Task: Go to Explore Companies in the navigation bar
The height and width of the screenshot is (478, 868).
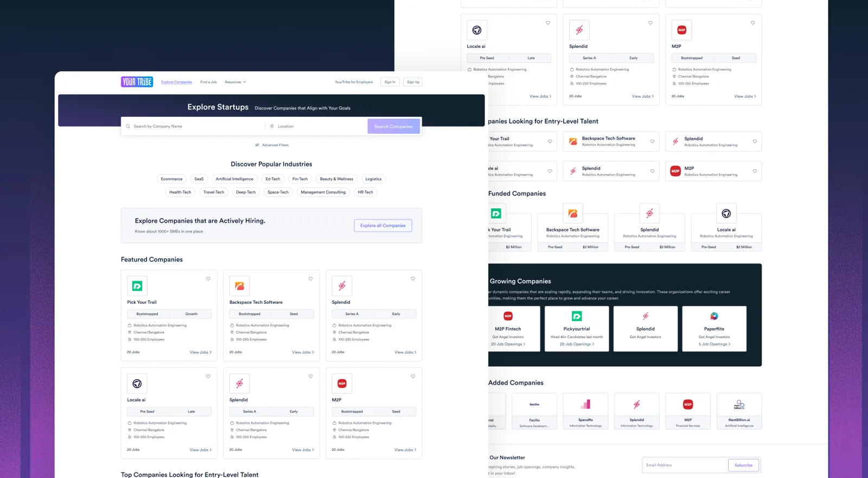Action: point(176,82)
